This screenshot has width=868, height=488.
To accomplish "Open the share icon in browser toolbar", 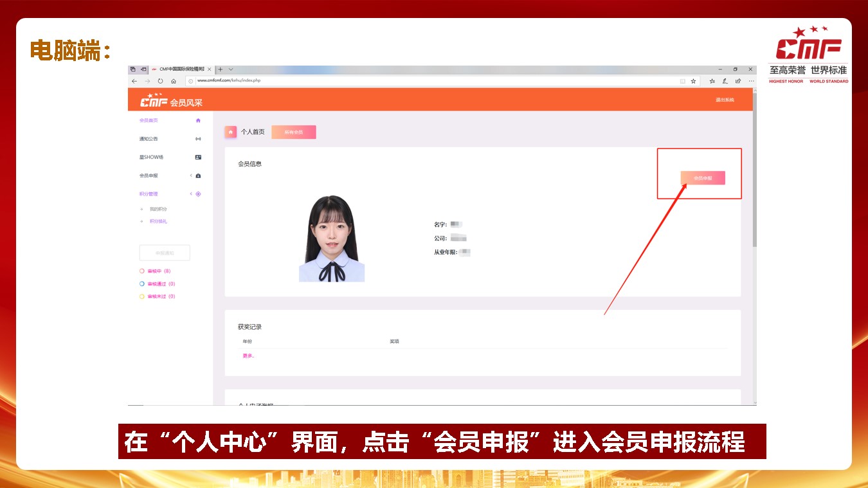I will click(738, 81).
